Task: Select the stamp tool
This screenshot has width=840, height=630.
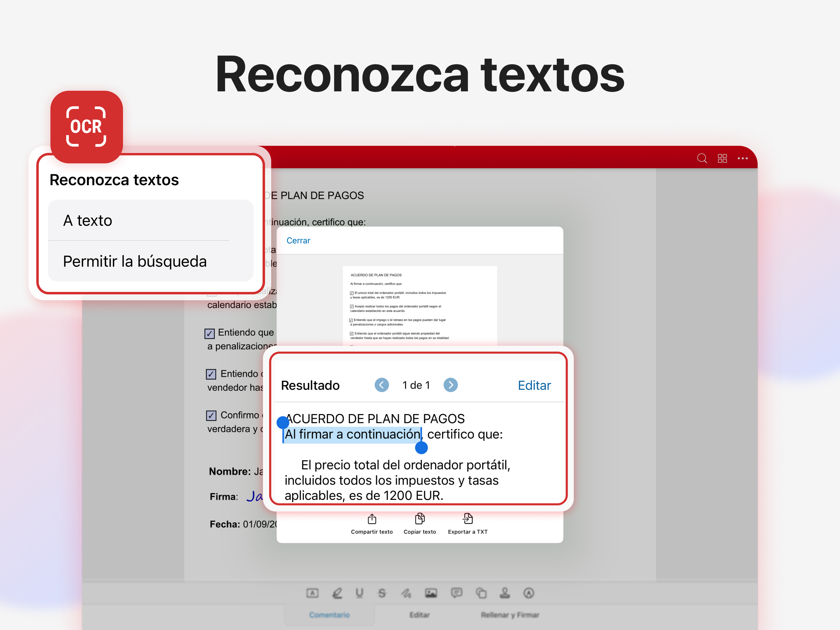Action: 505,593
